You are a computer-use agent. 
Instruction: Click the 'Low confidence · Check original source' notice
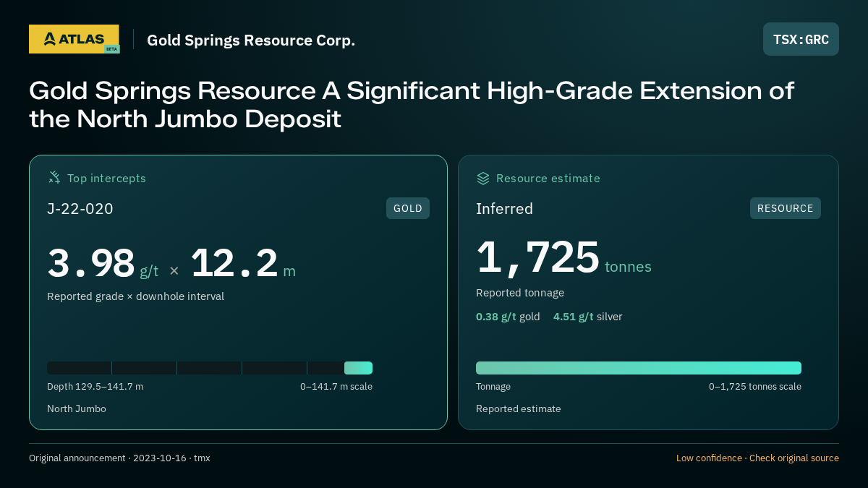point(757,458)
